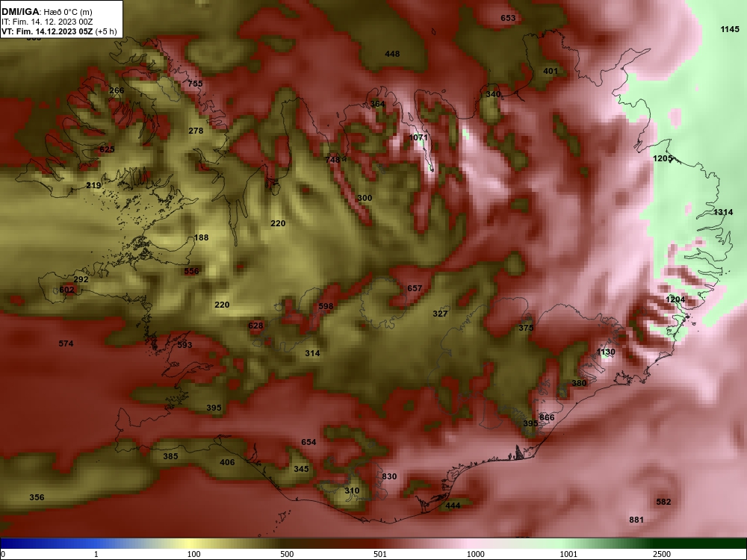Select the 444 map label
This screenshot has height=560, width=747.
coord(453,505)
